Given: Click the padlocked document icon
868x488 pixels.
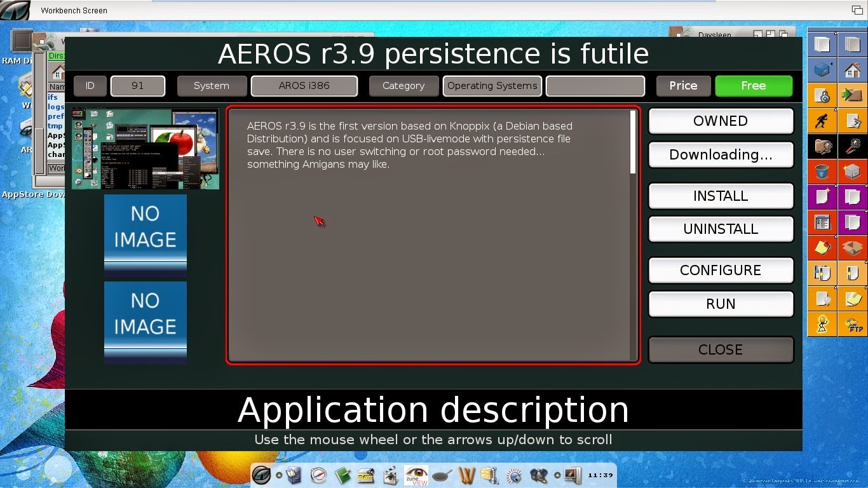Looking at the screenshot, I should point(822,95).
